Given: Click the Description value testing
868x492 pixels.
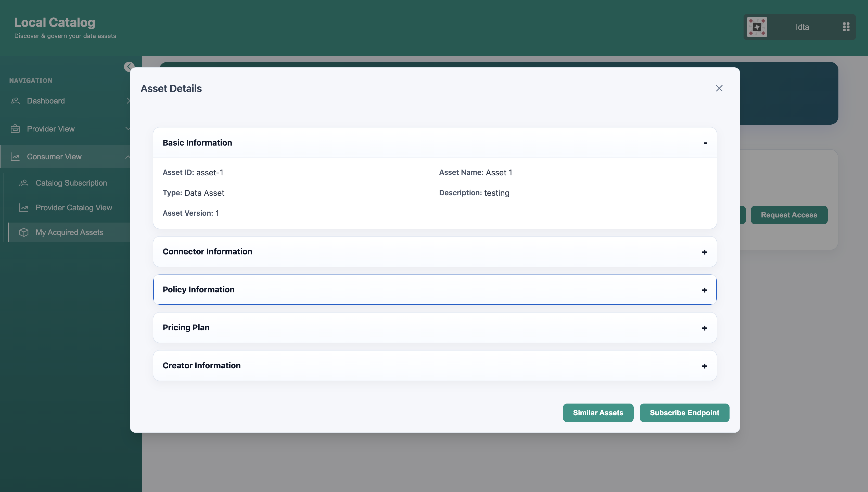Looking at the screenshot, I should [496, 193].
